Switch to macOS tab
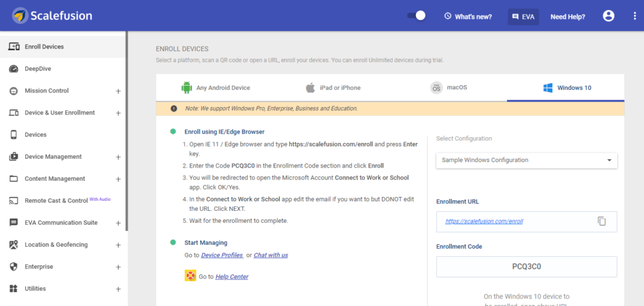The image size is (644, 306). tap(448, 88)
